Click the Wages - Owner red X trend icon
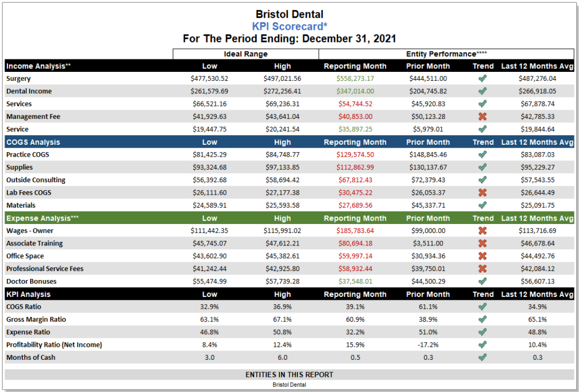The height and width of the screenshot is (392, 579). (x=482, y=231)
